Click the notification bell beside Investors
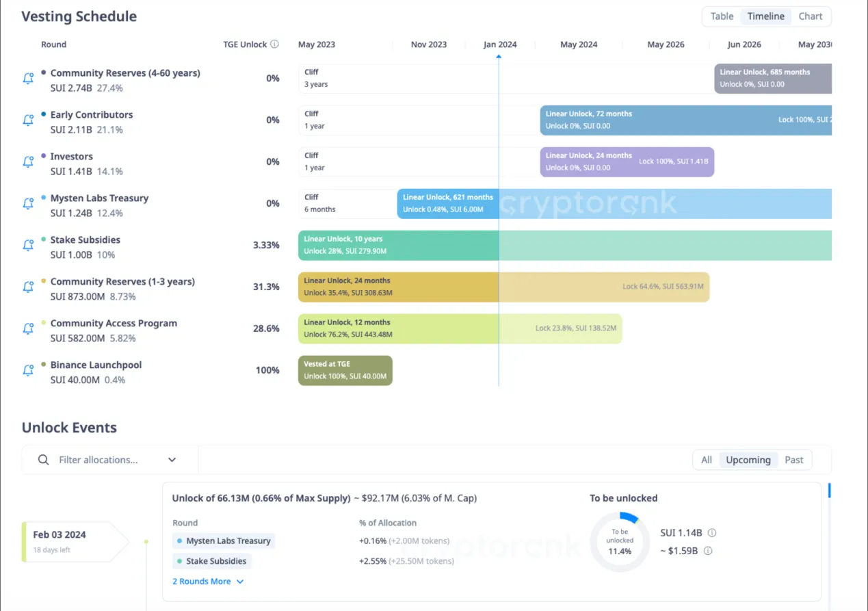The height and width of the screenshot is (611, 868). [28, 162]
